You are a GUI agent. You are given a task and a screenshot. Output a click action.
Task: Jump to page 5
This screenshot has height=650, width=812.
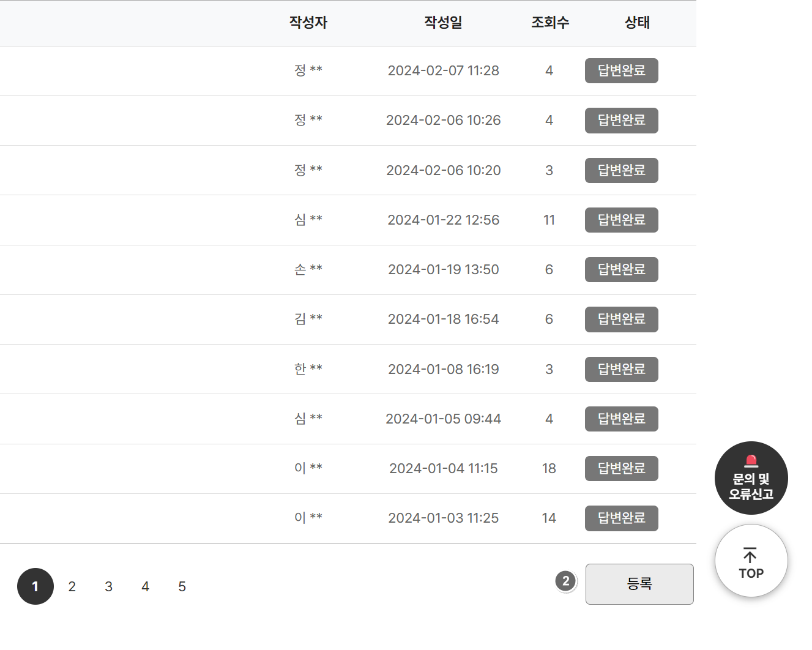click(182, 586)
